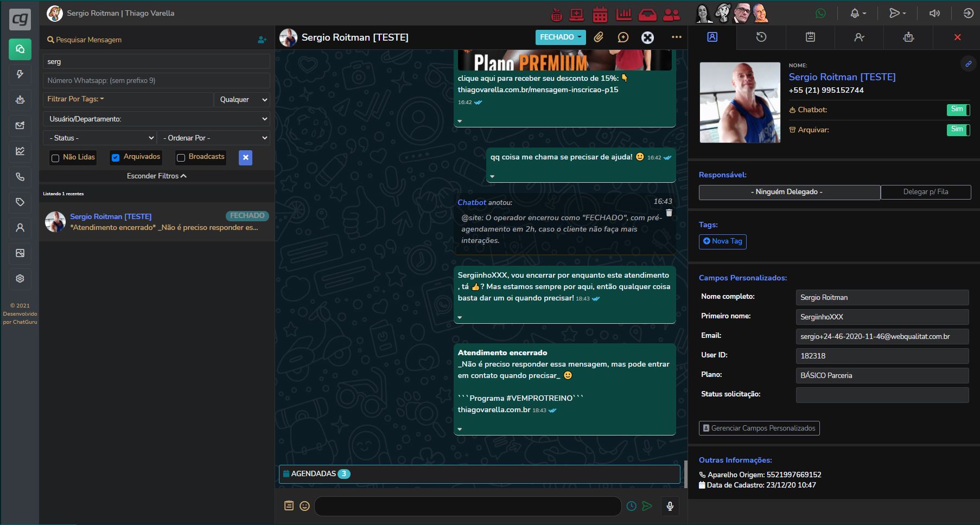Open the lightning bolt quick actions icon
Screen dimensions: 980x525
tap(20, 74)
